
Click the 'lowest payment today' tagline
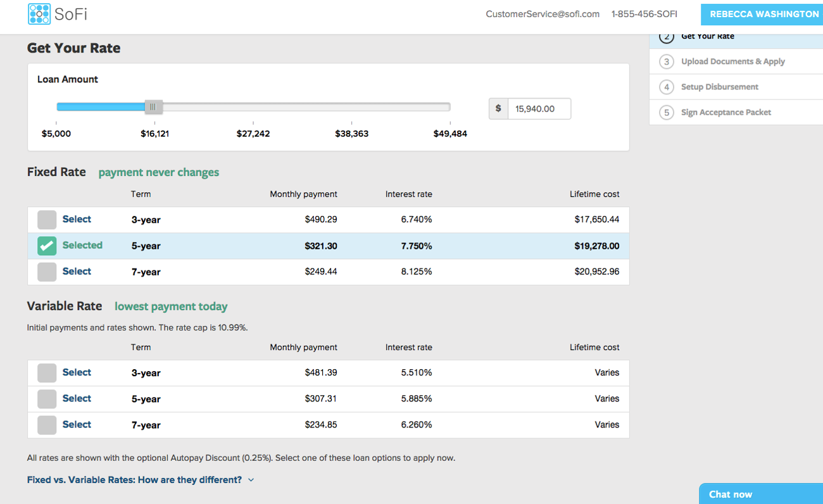tap(171, 306)
